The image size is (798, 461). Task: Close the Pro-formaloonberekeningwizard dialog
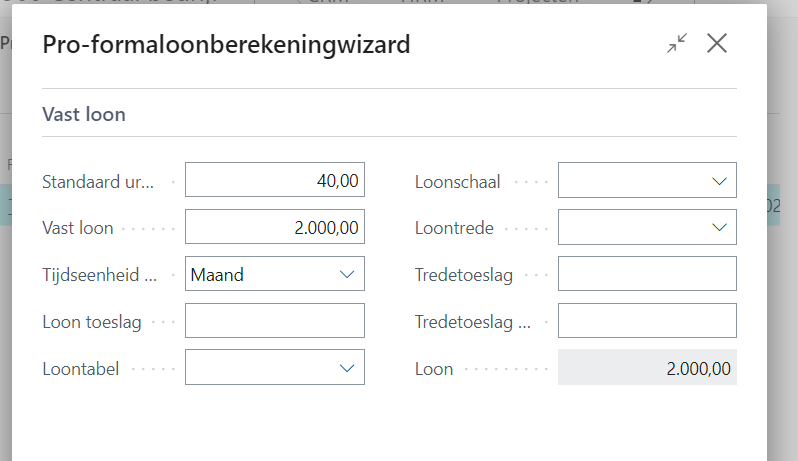[x=717, y=43]
